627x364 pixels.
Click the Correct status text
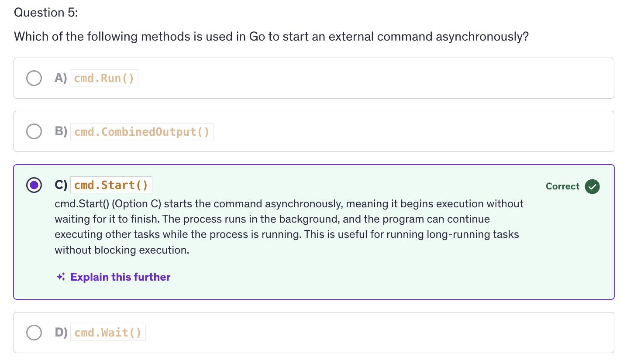562,186
